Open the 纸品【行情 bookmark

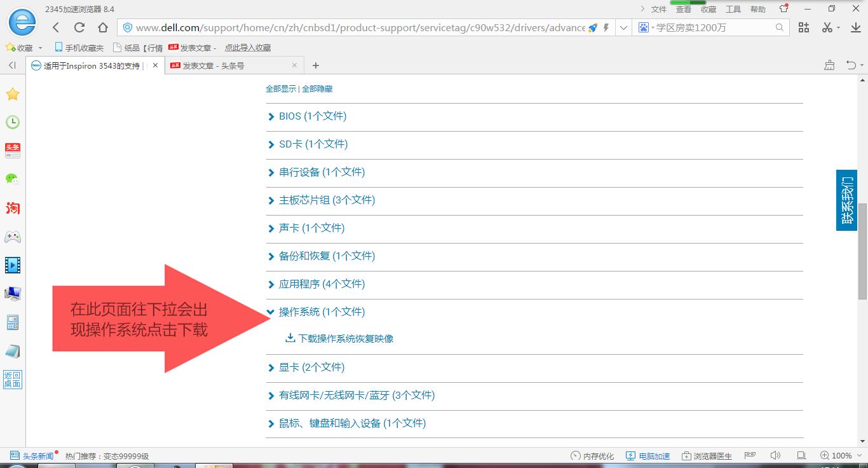point(138,48)
